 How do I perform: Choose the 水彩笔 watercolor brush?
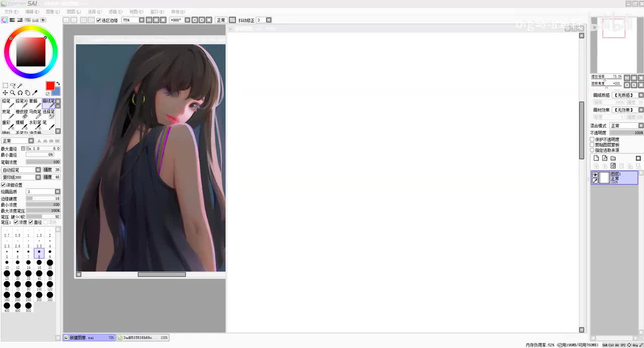[x=35, y=125]
